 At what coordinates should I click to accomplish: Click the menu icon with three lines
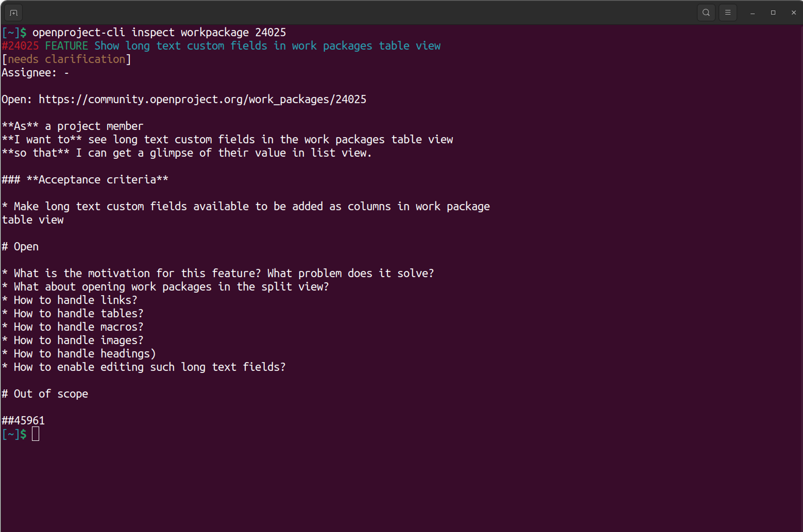[728, 12]
